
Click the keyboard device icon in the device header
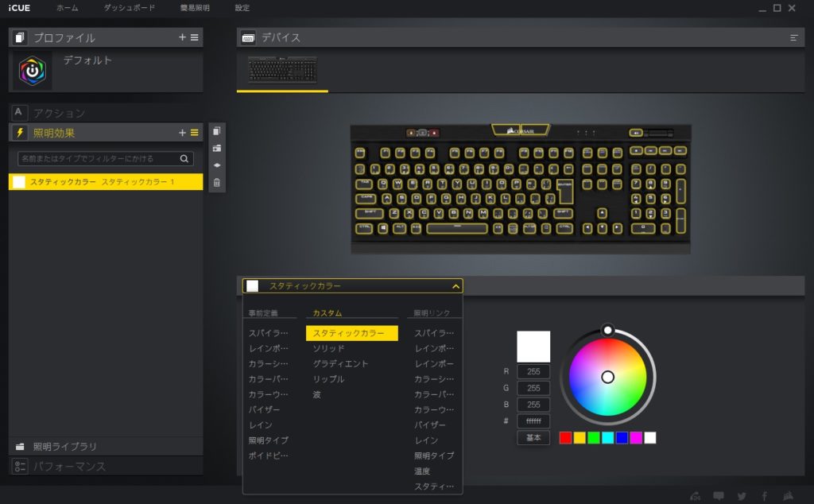pos(248,38)
